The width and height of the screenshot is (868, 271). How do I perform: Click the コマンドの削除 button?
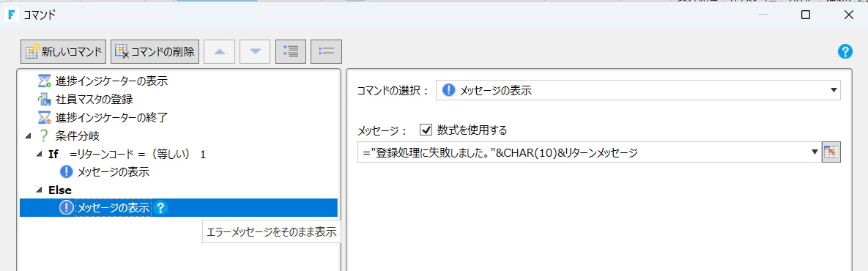pyautogui.click(x=155, y=52)
